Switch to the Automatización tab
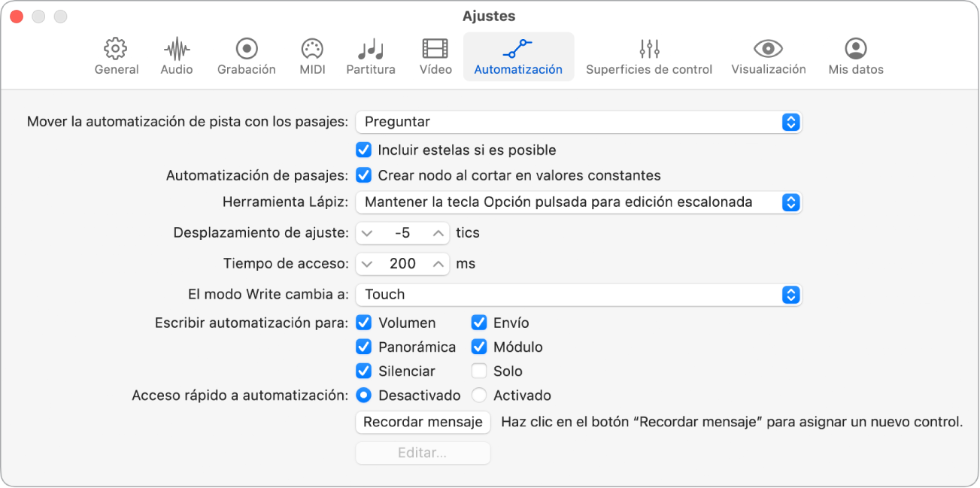Image resolution: width=980 pixels, height=488 pixels. click(518, 55)
